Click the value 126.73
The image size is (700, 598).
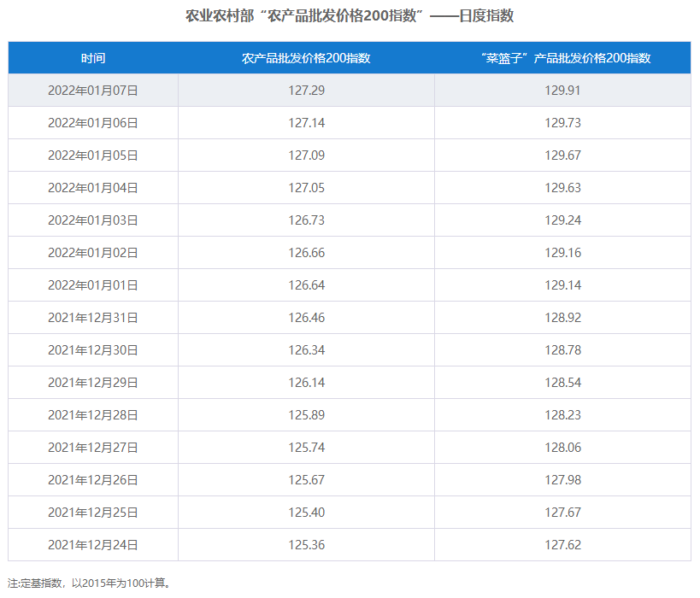click(306, 220)
